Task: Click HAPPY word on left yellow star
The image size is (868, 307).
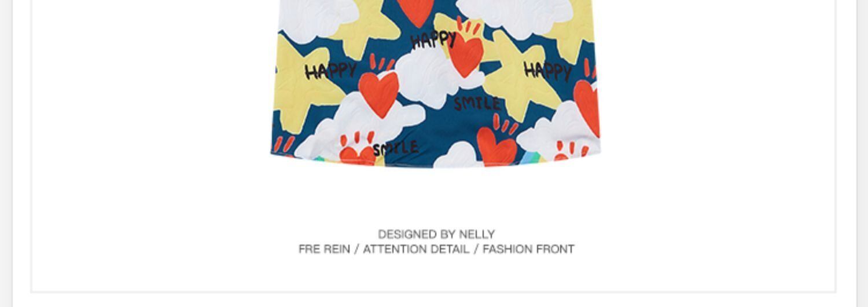Action: click(331, 71)
